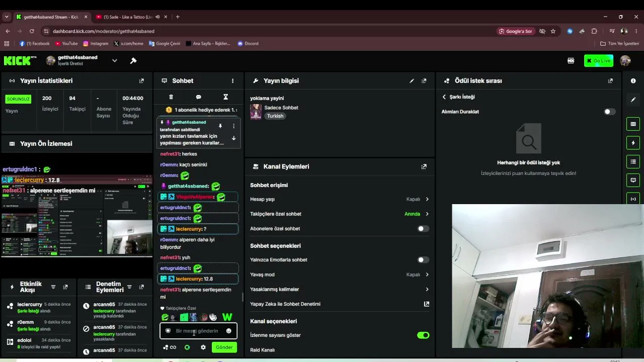Pop out the Yayın Ön İzlemesi panel
This screenshot has height=362, width=644.
point(141,144)
